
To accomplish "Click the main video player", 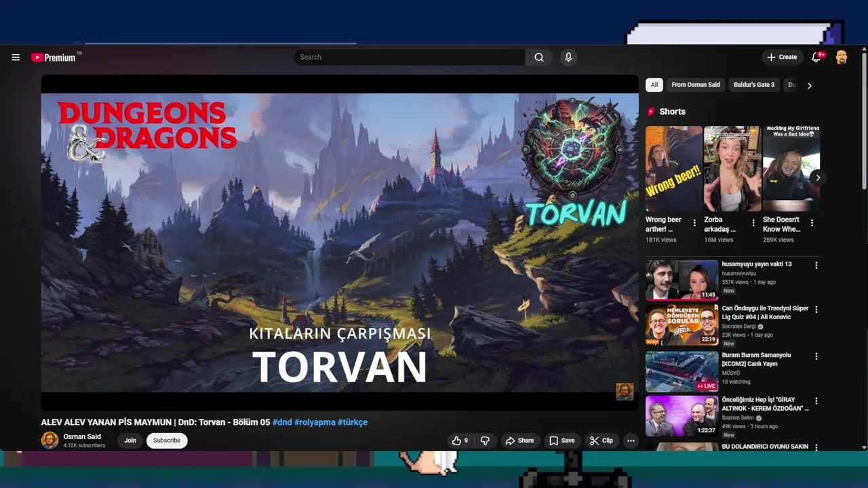I will coord(340,243).
